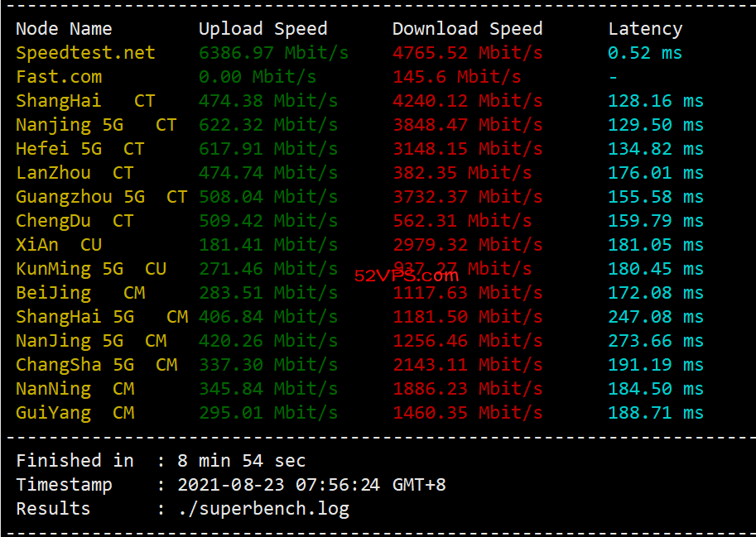The height and width of the screenshot is (537, 756).
Task: Click the 474.38 Mbit/s upload value
Action: click(x=268, y=101)
